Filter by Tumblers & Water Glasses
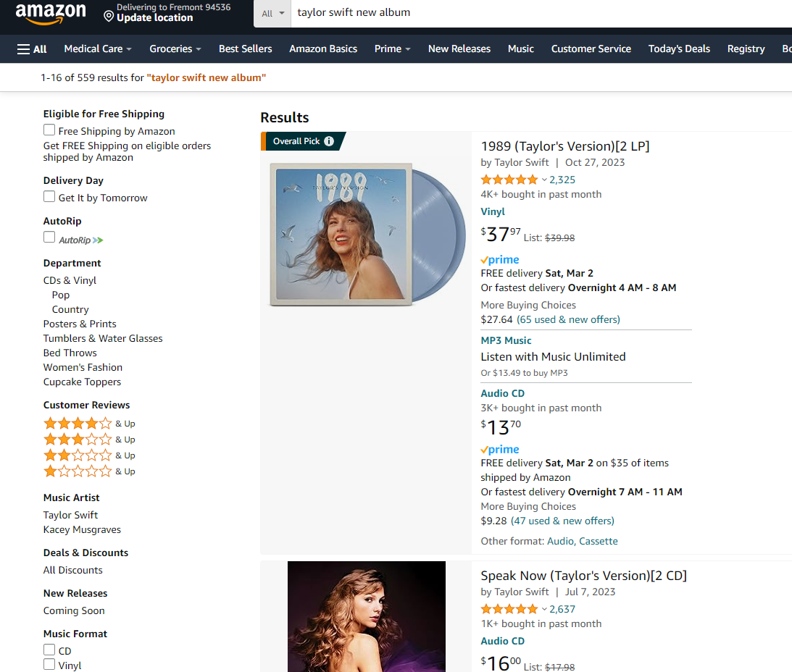 [x=103, y=339]
